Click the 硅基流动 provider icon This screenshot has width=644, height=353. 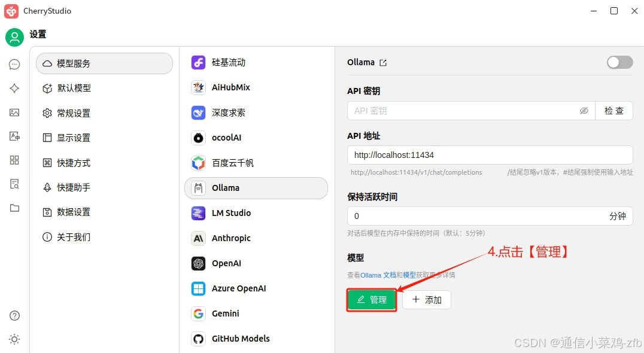click(198, 62)
